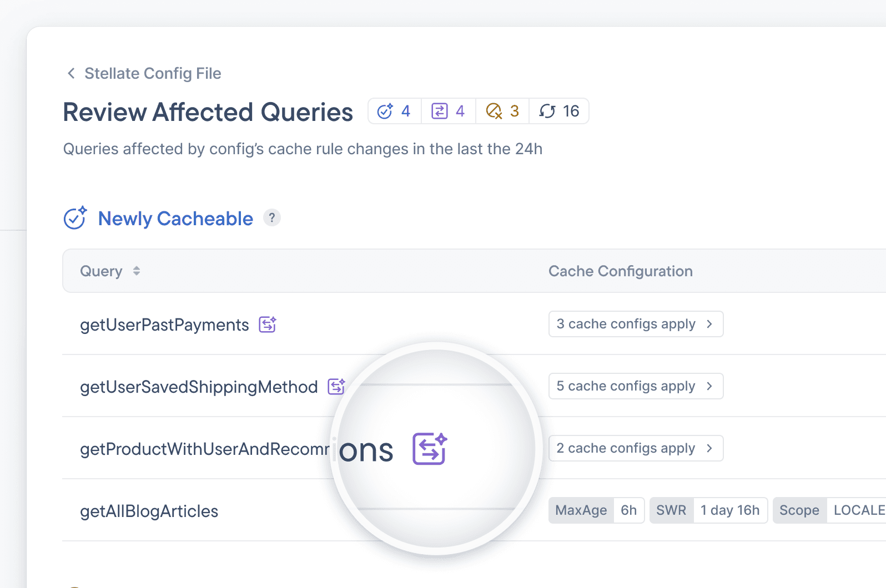The image size is (886, 588).
Task: Expand the 2 cache configs apply button
Action: tap(636, 448)
